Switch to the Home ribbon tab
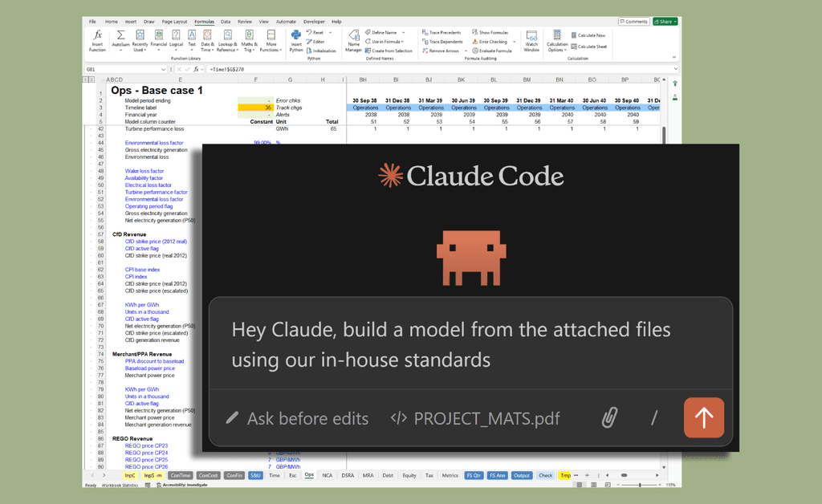The width and height of the screenshot is (822, 504). (111, 22)
